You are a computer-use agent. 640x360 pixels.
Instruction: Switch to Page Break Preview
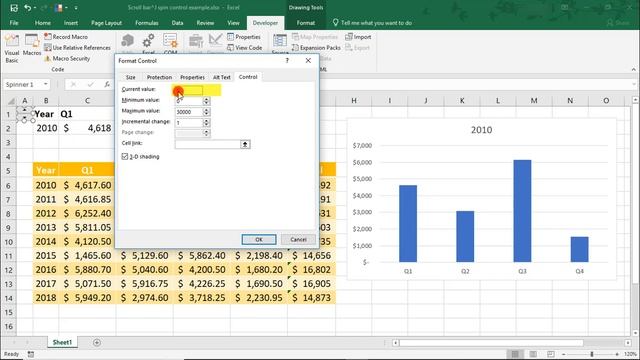coord(551,354)
